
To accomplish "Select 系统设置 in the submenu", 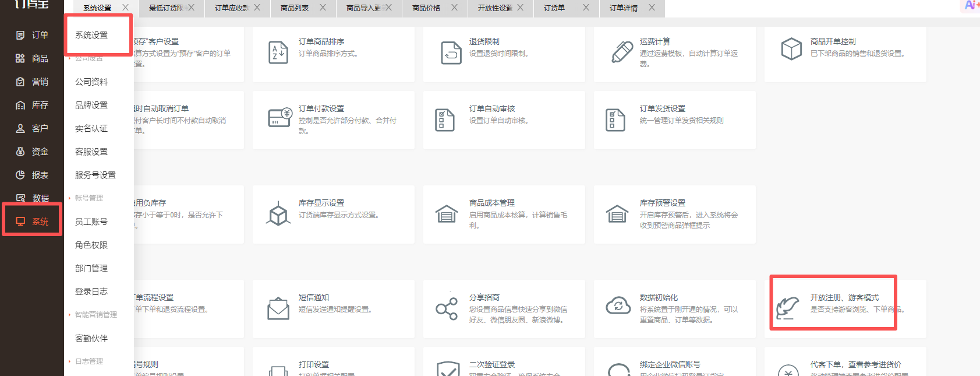I will point(91,35).
